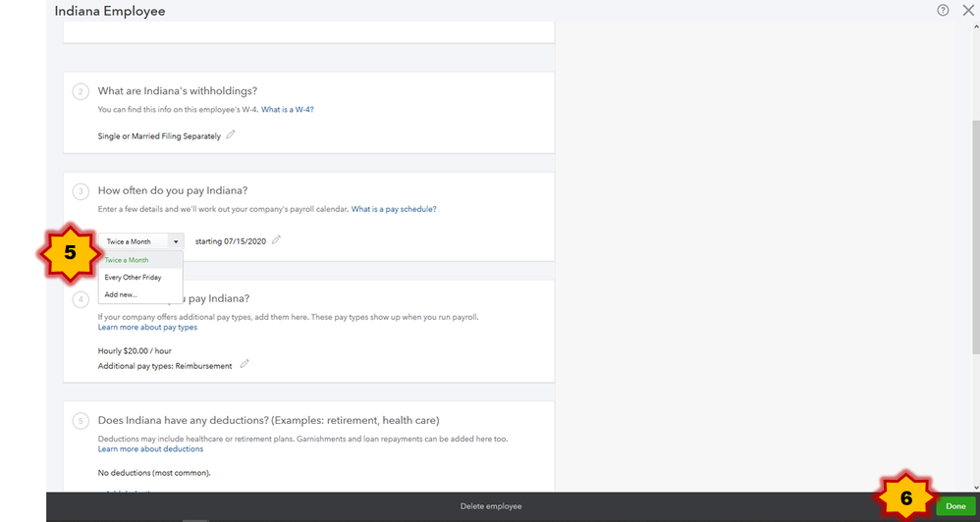
Task: Open What is a pay schedule? link
Action: point(394,209)
